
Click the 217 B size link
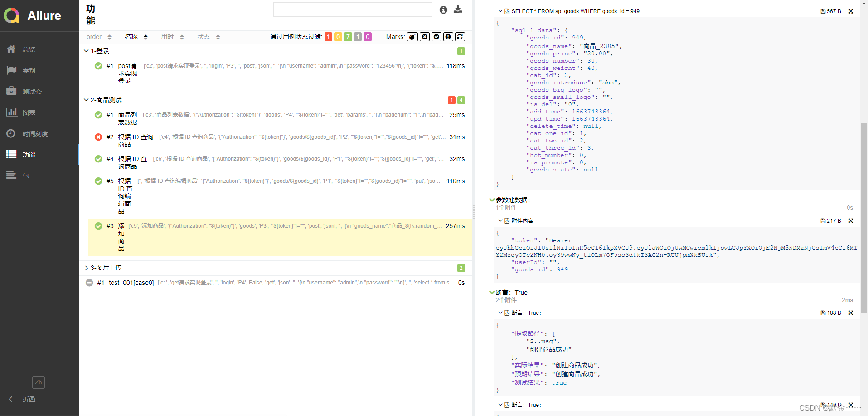point(831,221)
